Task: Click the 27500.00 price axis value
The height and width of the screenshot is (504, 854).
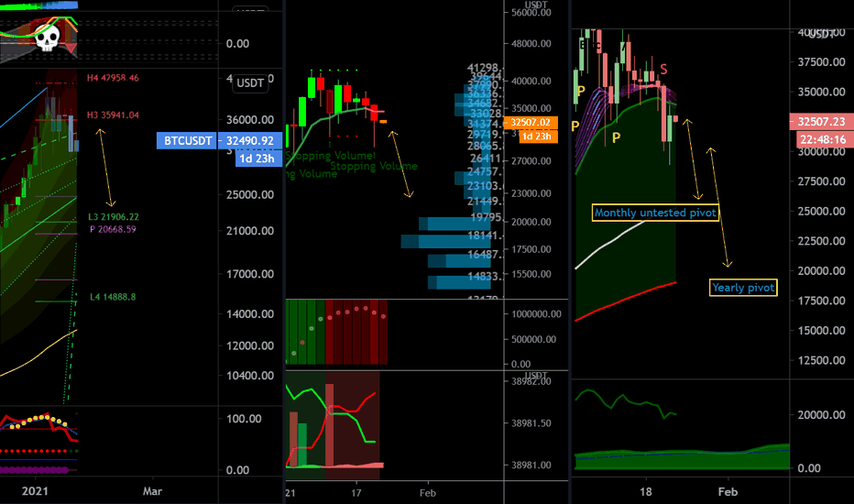Action: [821, 181]
